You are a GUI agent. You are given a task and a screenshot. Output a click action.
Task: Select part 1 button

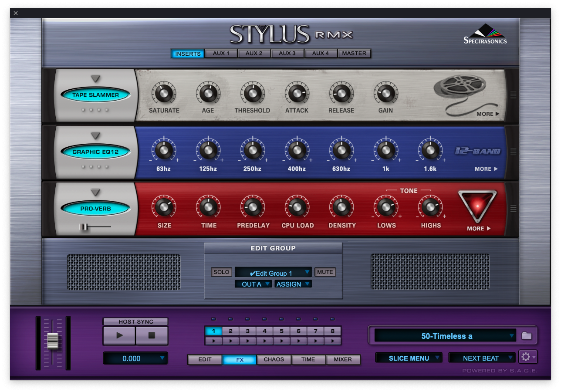click(213, 331)
